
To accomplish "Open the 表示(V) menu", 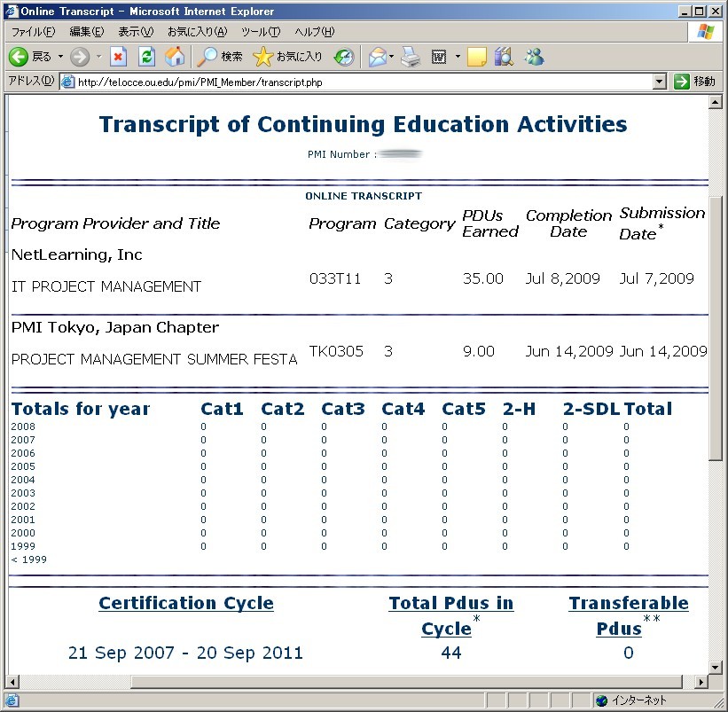I will point(136,32).
